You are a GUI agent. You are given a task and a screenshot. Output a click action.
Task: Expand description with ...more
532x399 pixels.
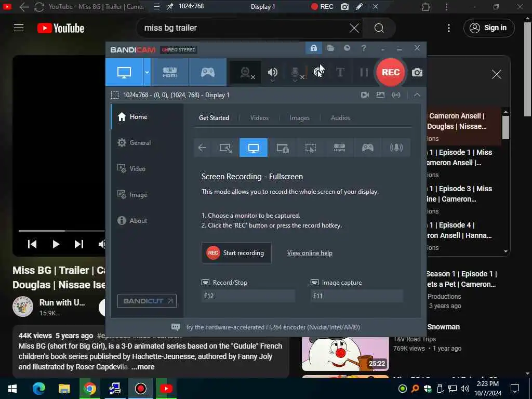tap(143, 367)
